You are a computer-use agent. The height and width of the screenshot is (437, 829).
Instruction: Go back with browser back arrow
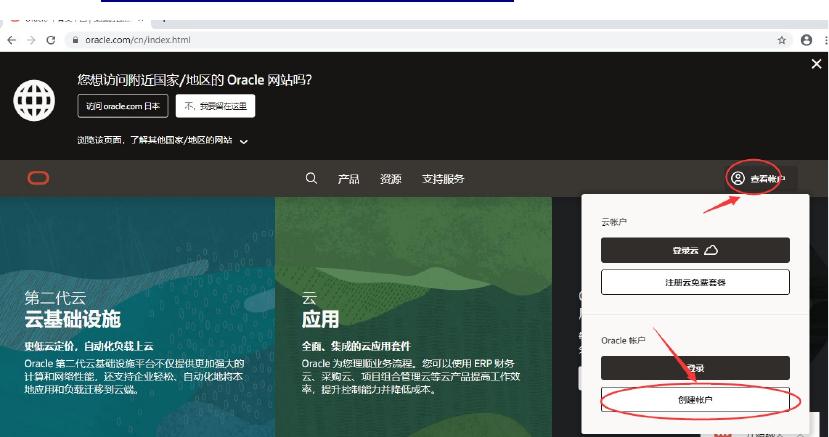click(12, 40)
